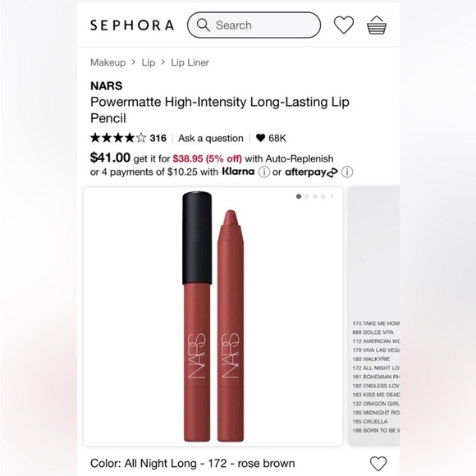Open the shopping basket icon
Viewport: 476px width, 476px height.
click(x=377, y=25)
